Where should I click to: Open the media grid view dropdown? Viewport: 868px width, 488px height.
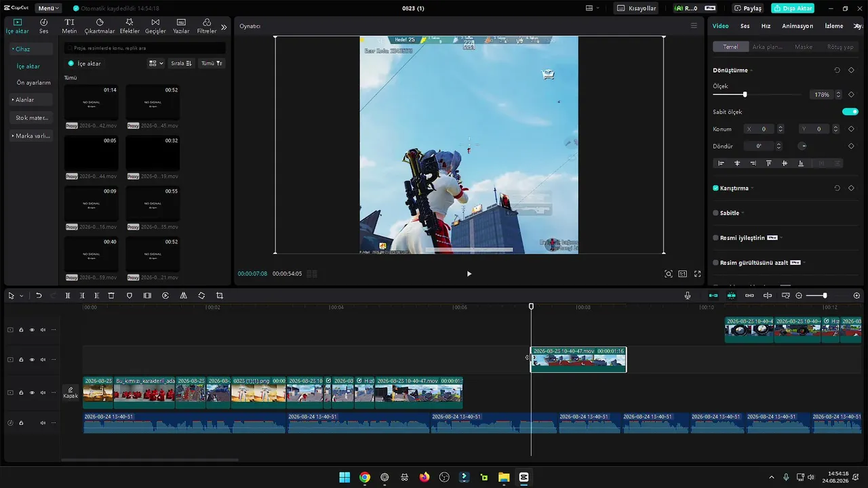coord(156,63)
